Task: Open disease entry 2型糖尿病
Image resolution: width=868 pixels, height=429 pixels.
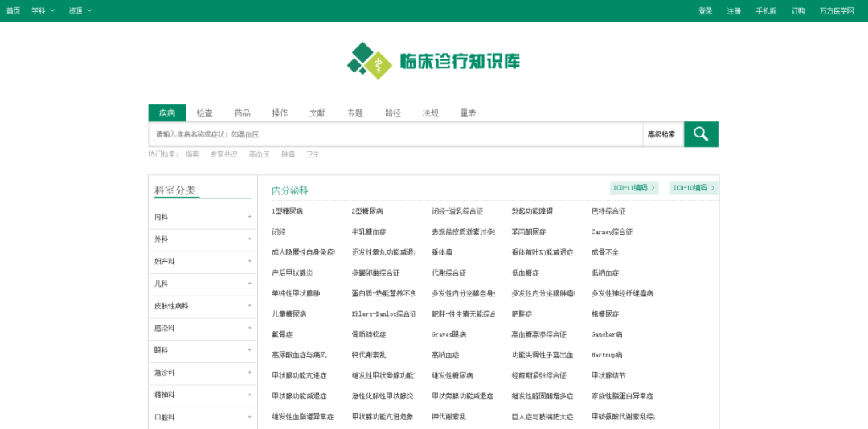Action: click(x=367, y=211)
